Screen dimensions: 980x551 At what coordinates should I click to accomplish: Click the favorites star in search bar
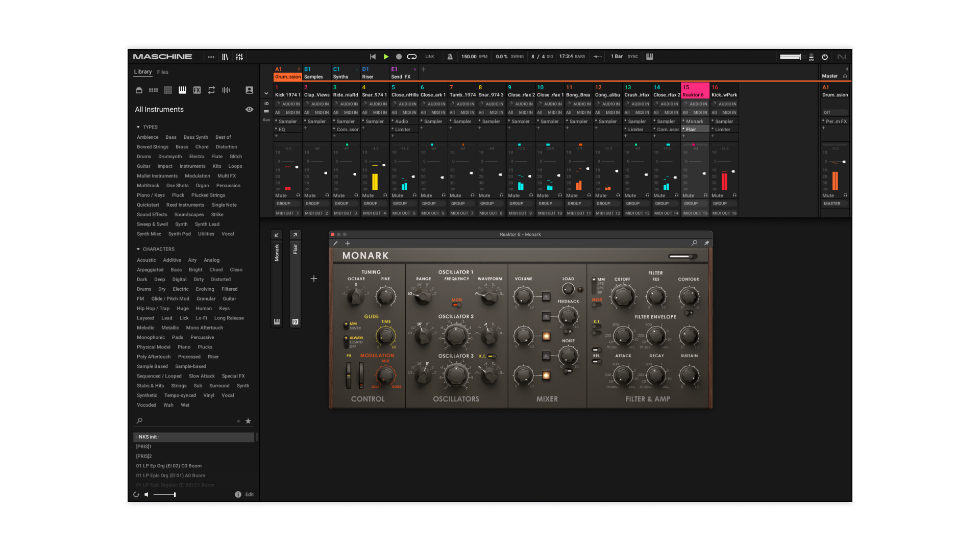point(248,421)
